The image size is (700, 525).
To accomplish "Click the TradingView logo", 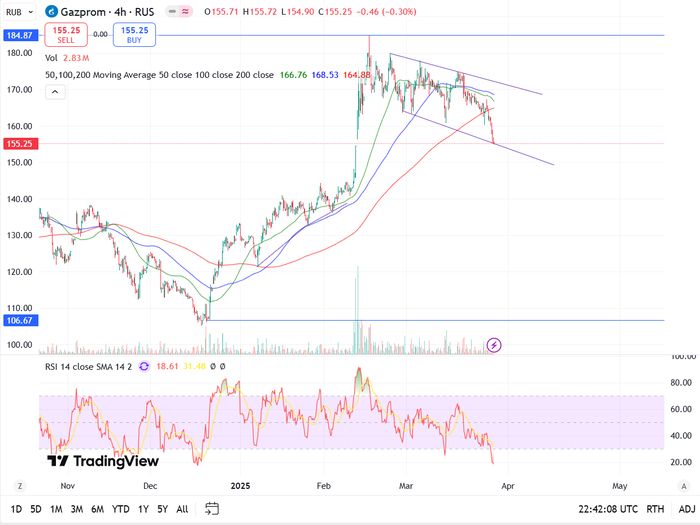I will (103, 461).
